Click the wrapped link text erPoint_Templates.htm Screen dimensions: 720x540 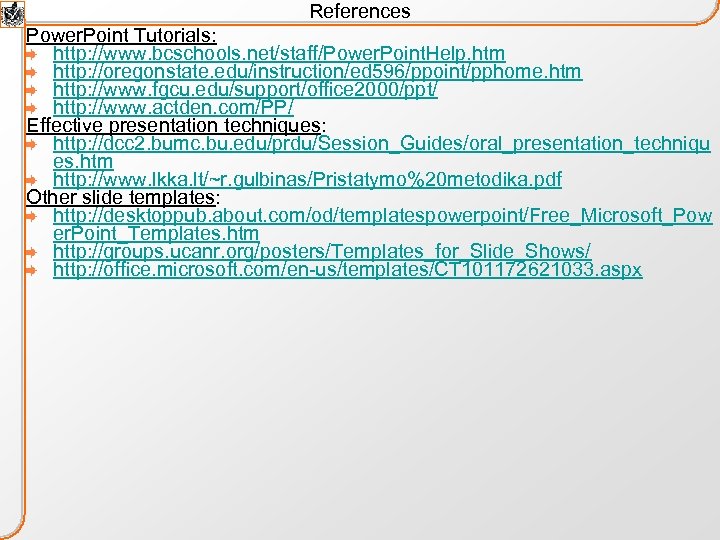click(x=156, y=233)
